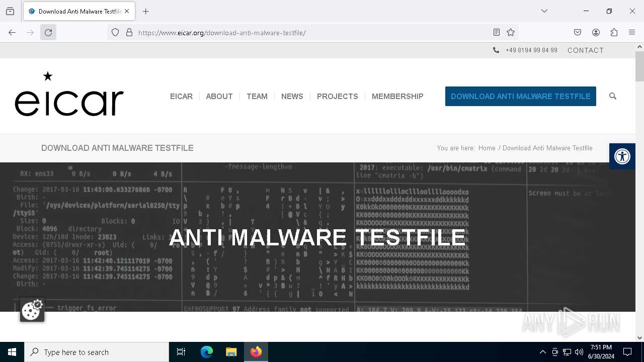Image resolution: width=644 pixels, height=362 pixels.
Task: Show tracking protection shield info
Action: 115,33
